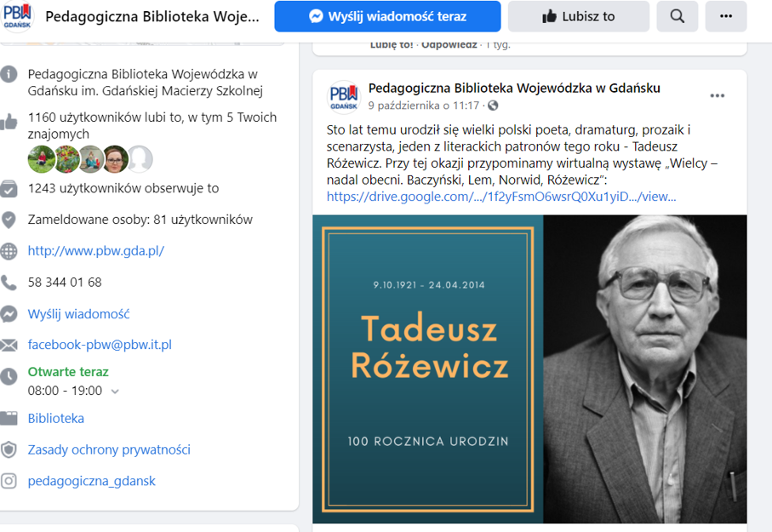Image resolution: width=772 pixels, height=532 pixels.
Task: Click the Instagram icon next to pedagogiczna_gdansk
Action: (9, 481)
